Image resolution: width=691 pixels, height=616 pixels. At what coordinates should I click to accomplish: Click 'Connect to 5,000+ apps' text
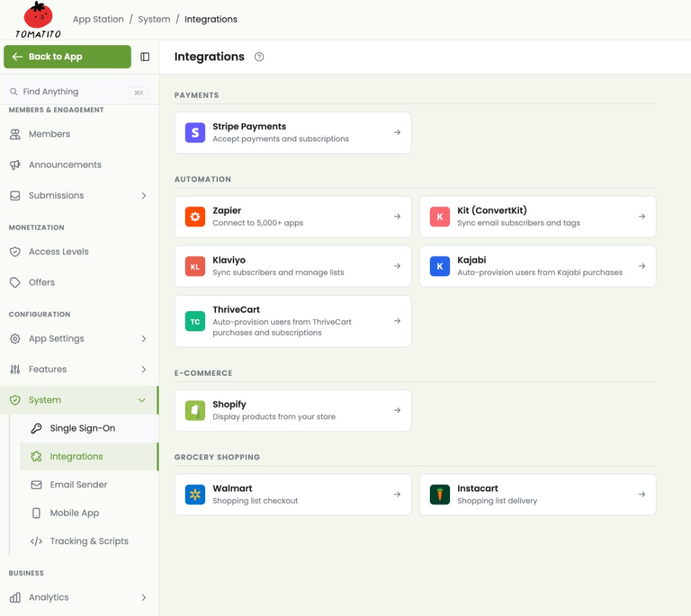click(258, 223)
